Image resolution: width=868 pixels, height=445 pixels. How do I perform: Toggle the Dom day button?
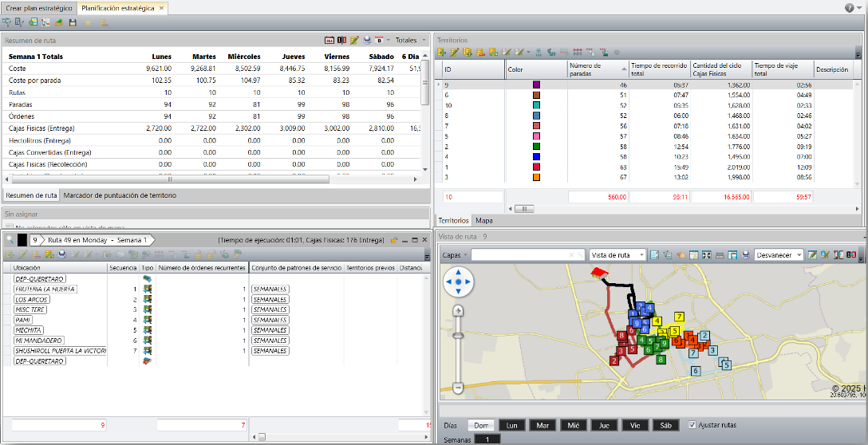click(481, 425)
